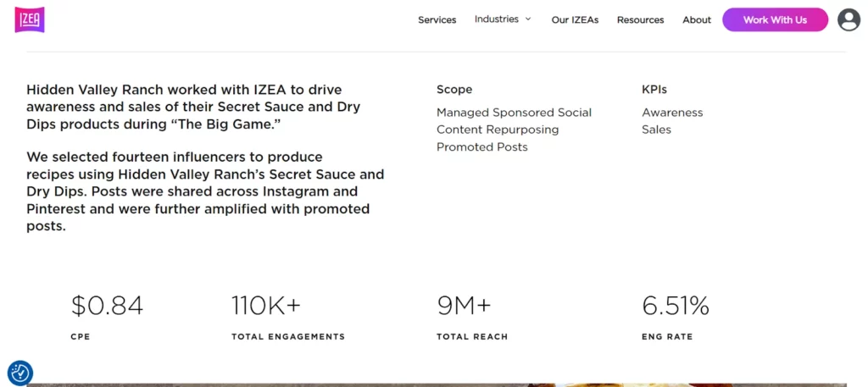868x387 pixels.
Task: Open the Industries menu item
Action: (x=497, y=19)
